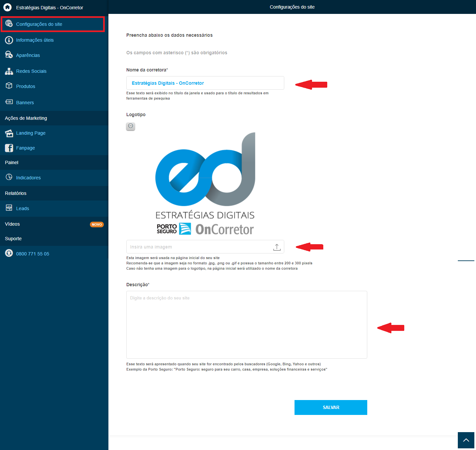Click the NOVO badge next to Vídeos
Screen dimensions: 476x450
(x=97, y=224)
